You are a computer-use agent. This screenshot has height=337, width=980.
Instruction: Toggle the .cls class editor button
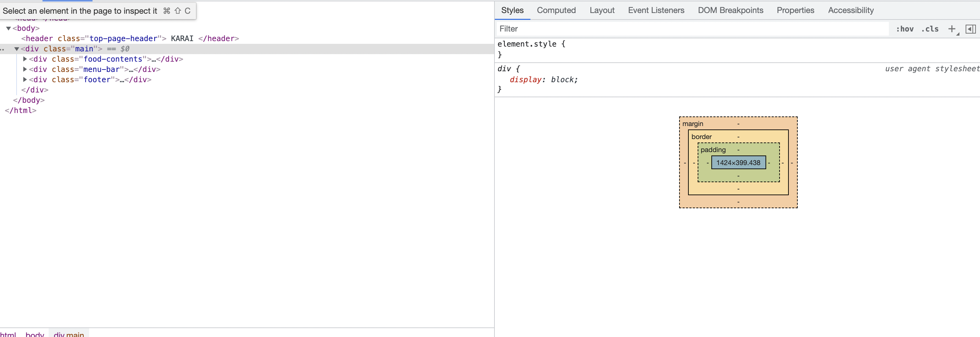point(930,29)
